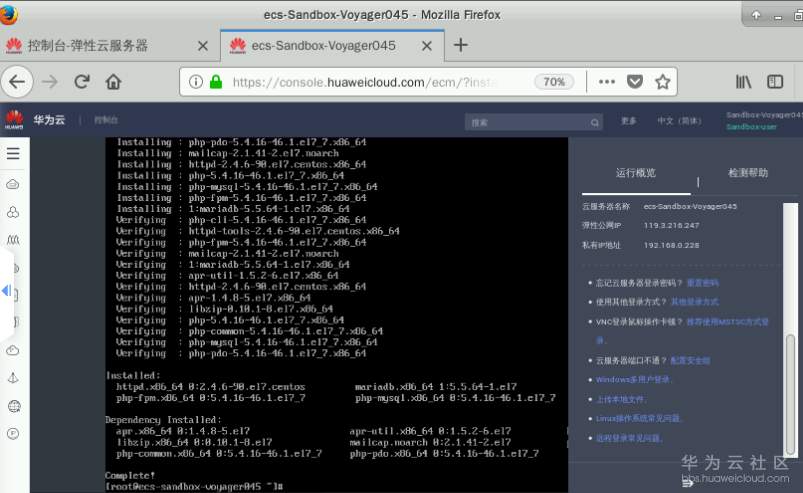Open the lower cloud sidebar icon

pos(13,351)
